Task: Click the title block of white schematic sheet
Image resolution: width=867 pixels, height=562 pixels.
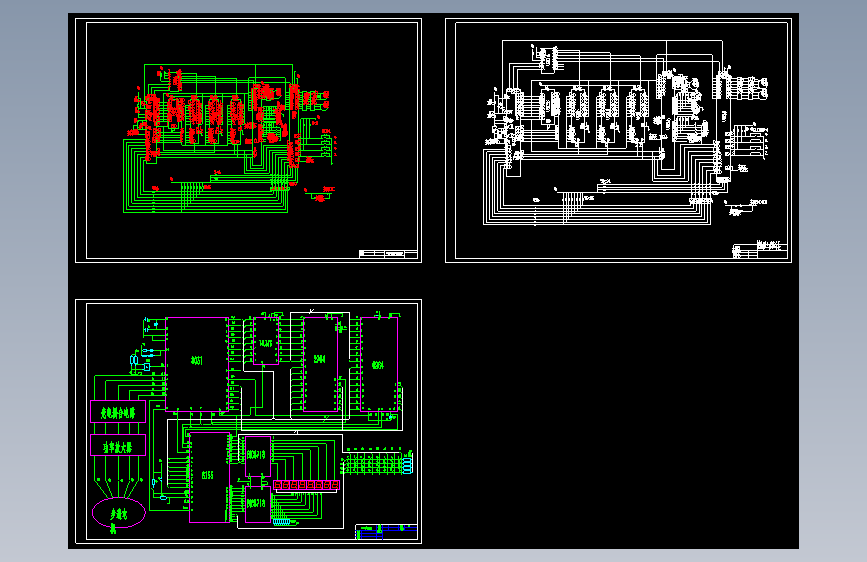Action: click(x=760, y=250)
